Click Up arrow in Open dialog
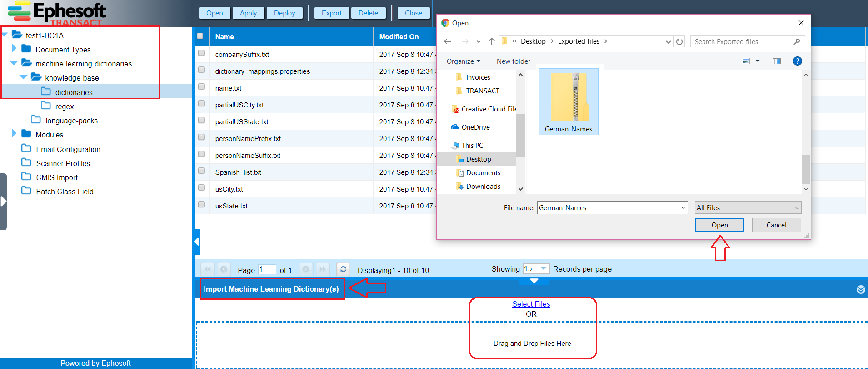 491,41
